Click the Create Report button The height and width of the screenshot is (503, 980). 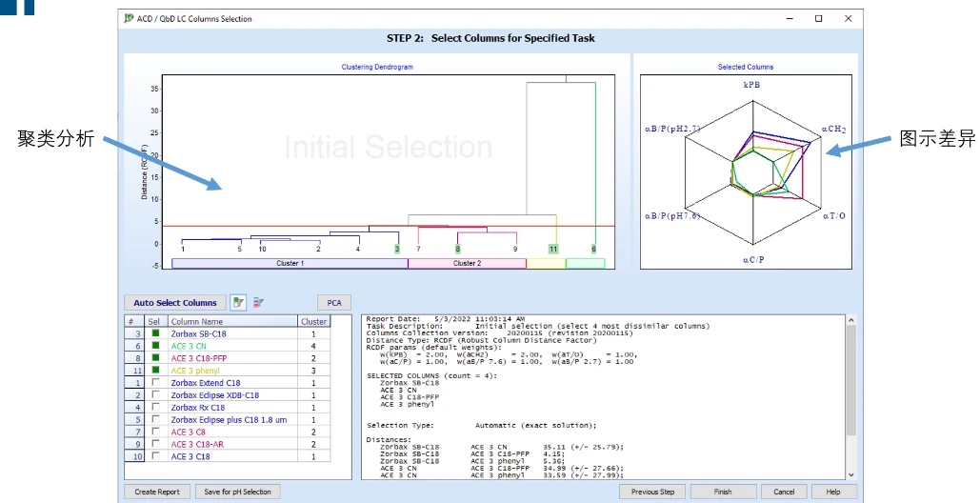click(157, 492)
